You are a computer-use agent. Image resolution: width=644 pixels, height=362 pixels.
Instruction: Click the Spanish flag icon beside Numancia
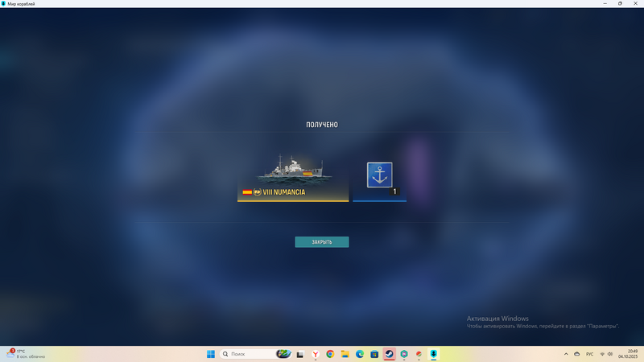pos(247,192)
